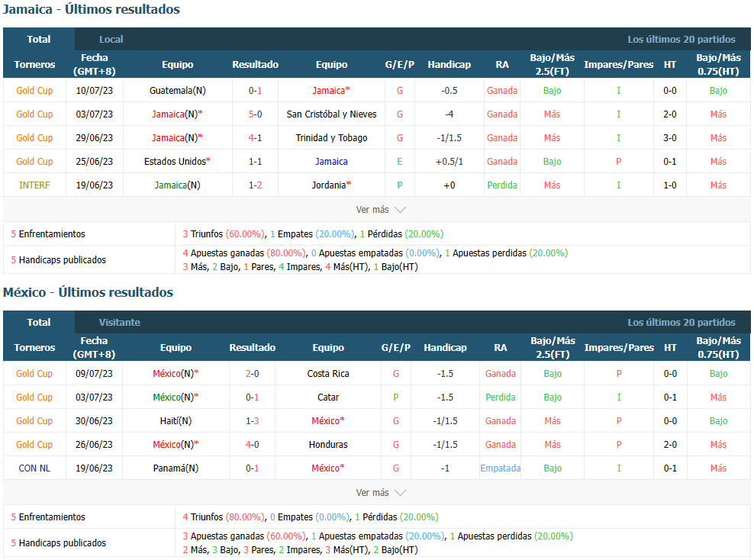Image resolution: width=754 pixels, height=560 pixels.
Task: Click Perdida RA cell in Catar row
Action: click(500, 397)
